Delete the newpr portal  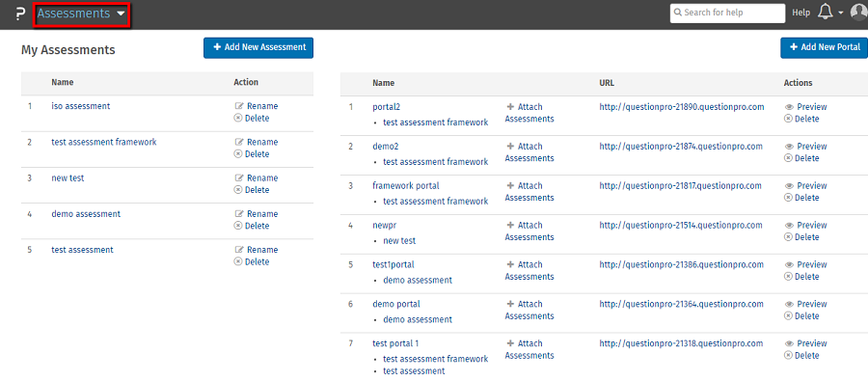(x=801, y=237)
